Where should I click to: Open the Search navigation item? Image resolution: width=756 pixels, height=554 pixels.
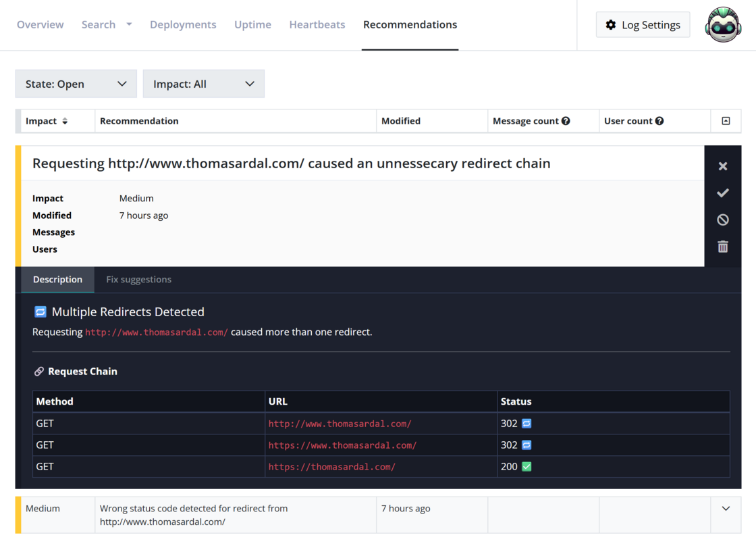point(99,24)
